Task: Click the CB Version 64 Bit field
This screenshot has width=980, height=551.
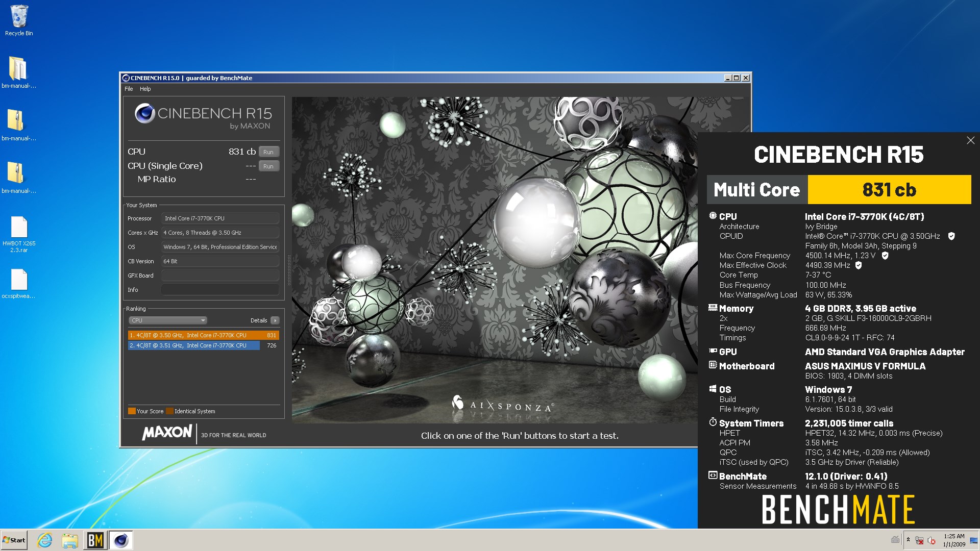Action: point(220,261)
